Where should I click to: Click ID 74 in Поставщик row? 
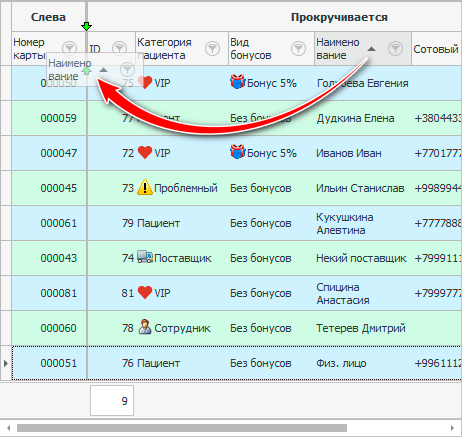(128, 258)
